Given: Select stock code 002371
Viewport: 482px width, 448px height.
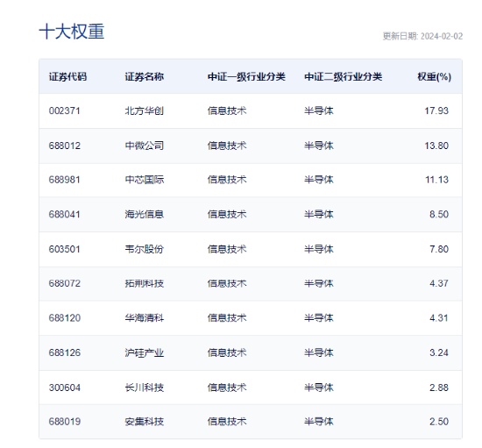Looking at the screenshot, I should [x=65, y=110].
